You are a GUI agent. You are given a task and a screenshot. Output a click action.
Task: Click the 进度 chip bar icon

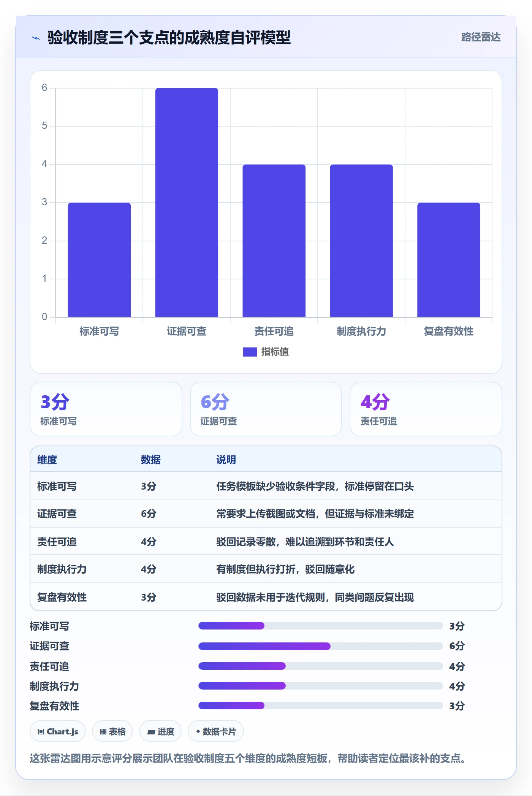(151, 732)
